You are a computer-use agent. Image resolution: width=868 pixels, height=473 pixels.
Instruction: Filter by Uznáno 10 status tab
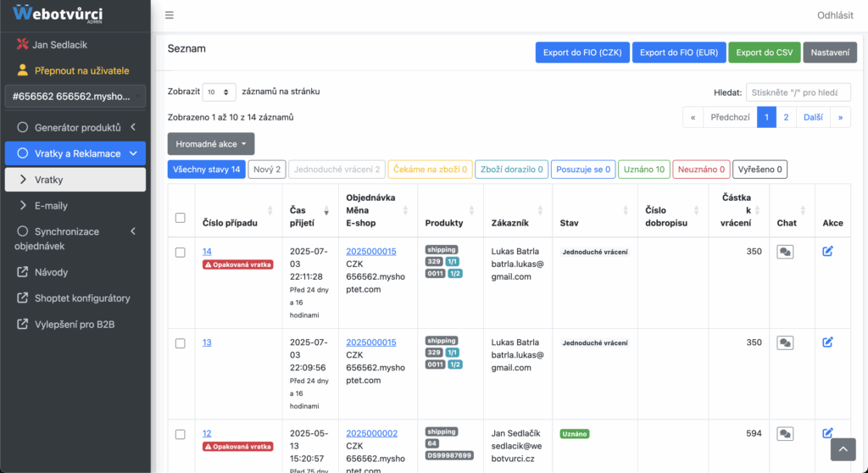644,170
